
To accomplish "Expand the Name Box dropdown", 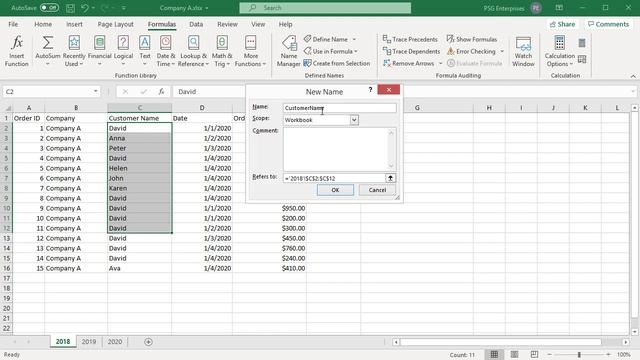I will pos(96,91).
